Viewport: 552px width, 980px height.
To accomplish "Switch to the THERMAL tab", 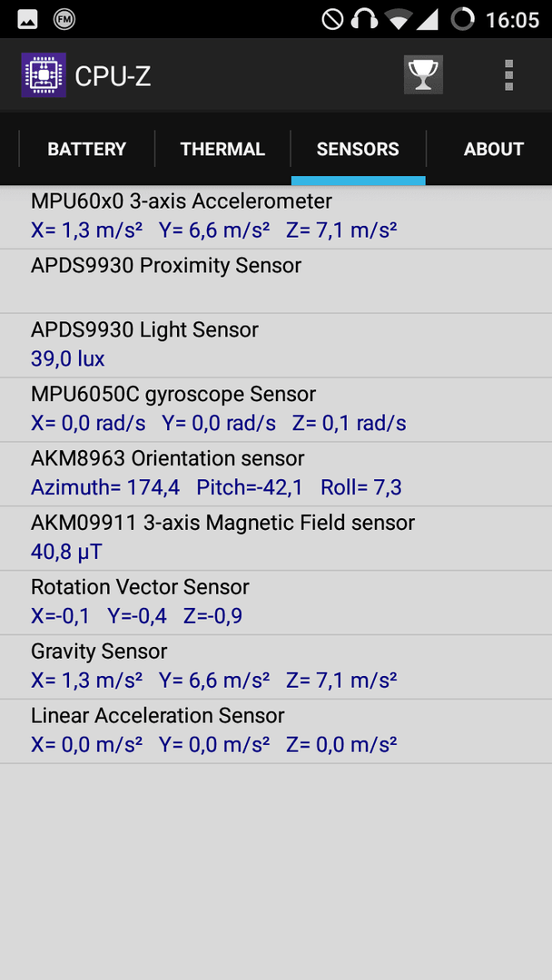I will [222, 149].
